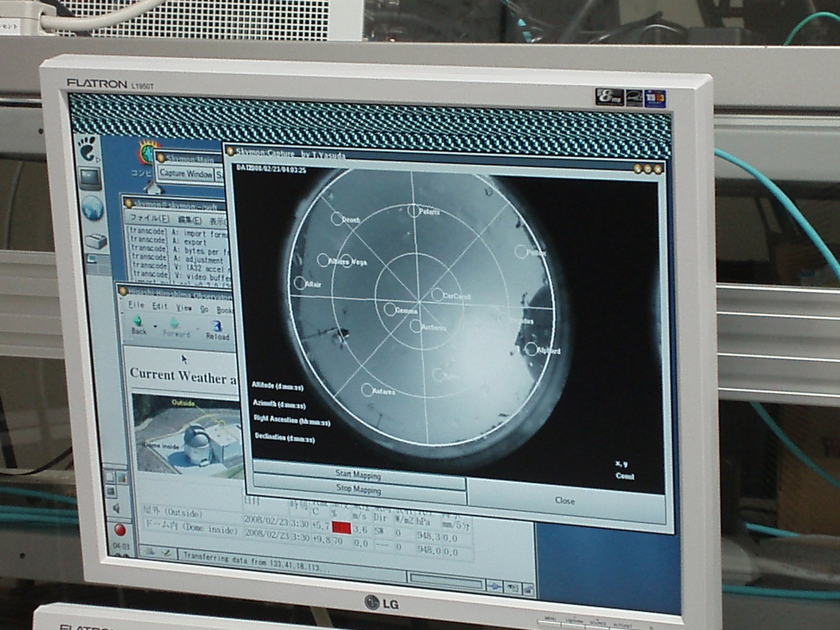Open the globe web browser launcher
The image size is (840, 630).
pyautogui.click(x=92, y=208)
